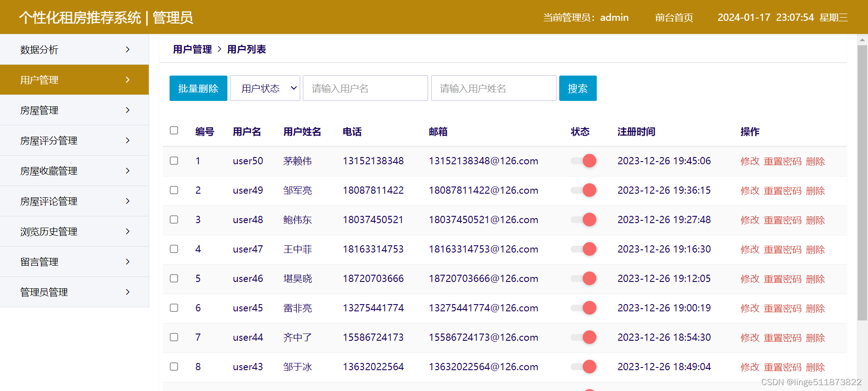This screenshot has height=391, width=868.
Task: Tick the select-all checkbox in table header
Action: click(x=174, y=130)
